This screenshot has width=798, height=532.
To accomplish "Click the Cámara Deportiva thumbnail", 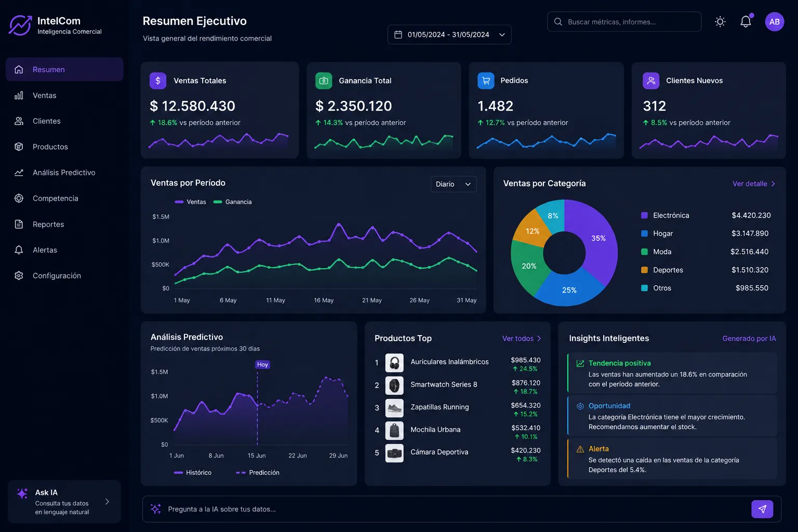I will (x=394, y=453).
